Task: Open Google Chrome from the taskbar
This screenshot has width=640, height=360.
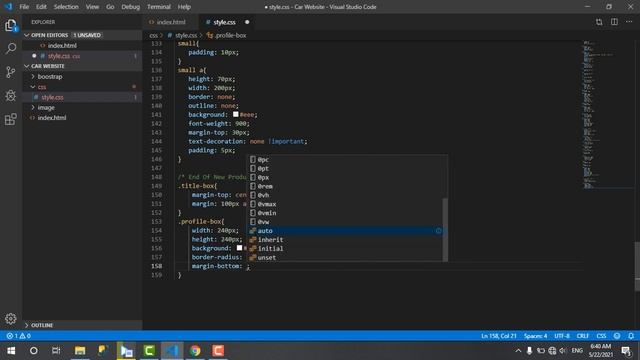Action: pos(195,351)
